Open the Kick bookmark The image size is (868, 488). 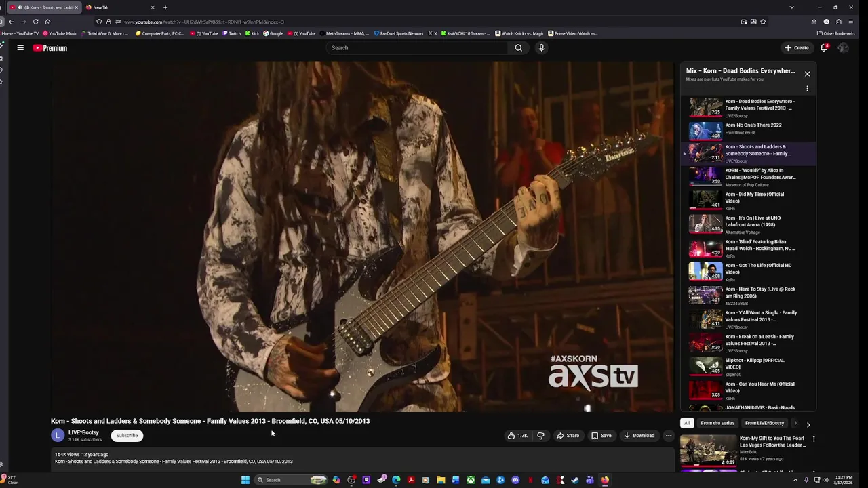[x=252, y=33]
